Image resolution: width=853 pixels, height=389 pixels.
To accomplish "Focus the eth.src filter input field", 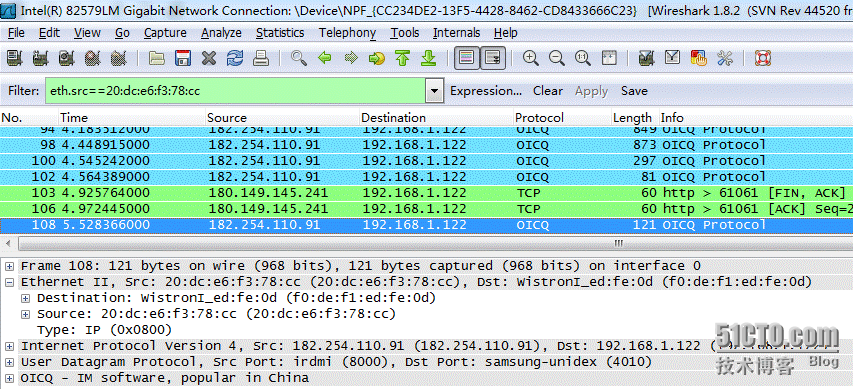I will (x=235, y=90).
